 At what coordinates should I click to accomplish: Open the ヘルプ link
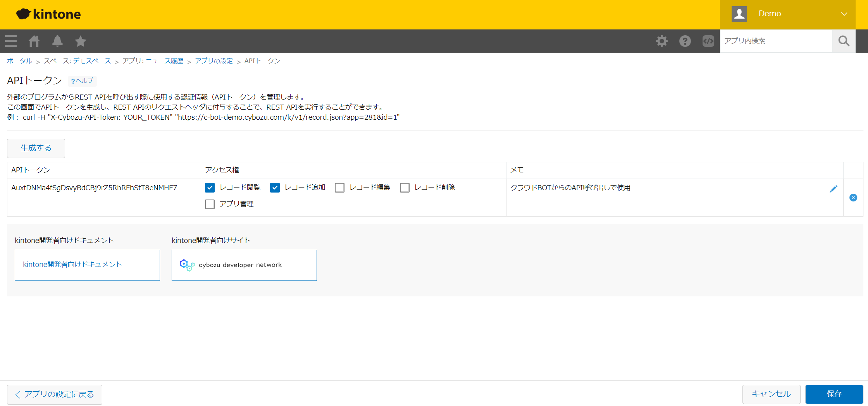pos(82,81)
